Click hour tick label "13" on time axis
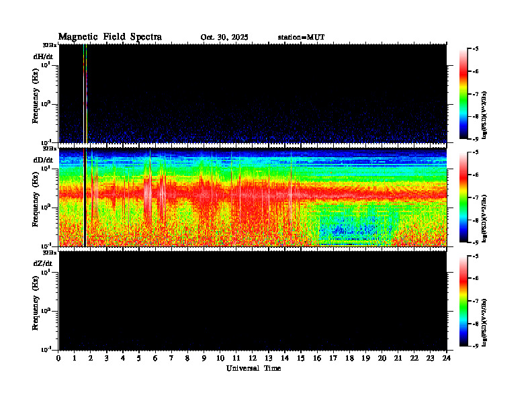 tap(269, 359)
